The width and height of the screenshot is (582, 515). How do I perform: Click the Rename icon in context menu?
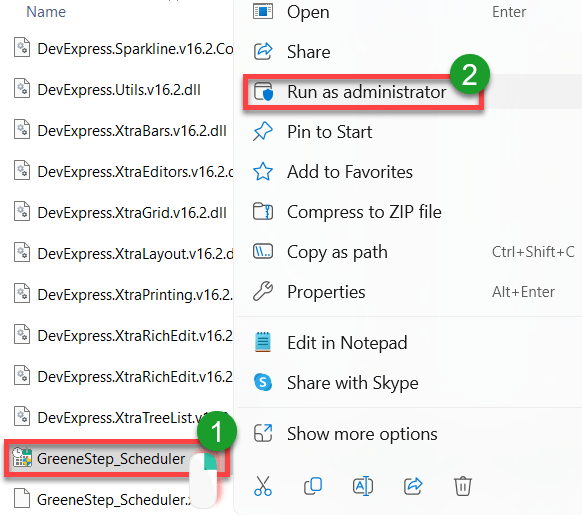tap(363, 486)
